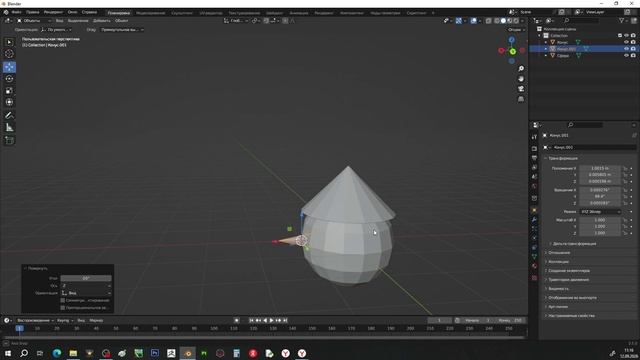Open the Render properties tab
This screenshot has height=360, width=640.
tap(534, 149)
